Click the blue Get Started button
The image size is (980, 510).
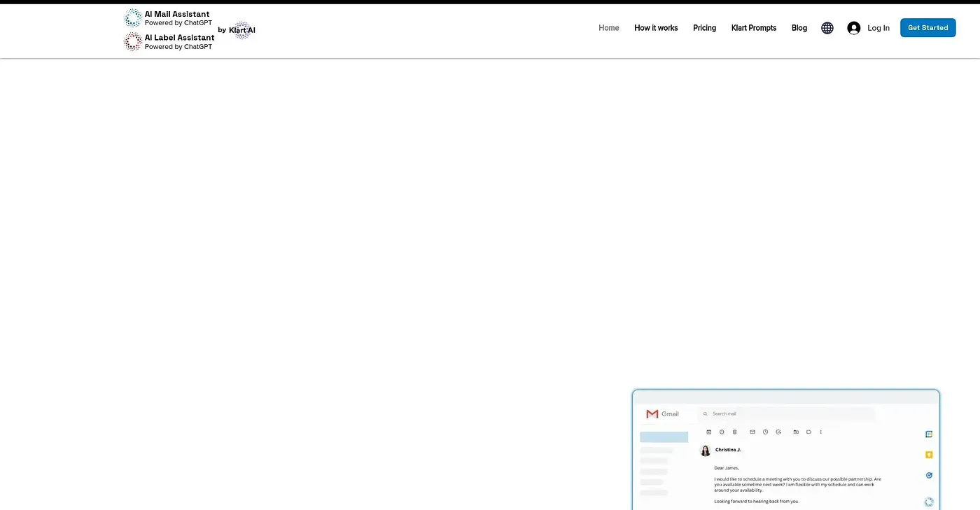point(928,28)
